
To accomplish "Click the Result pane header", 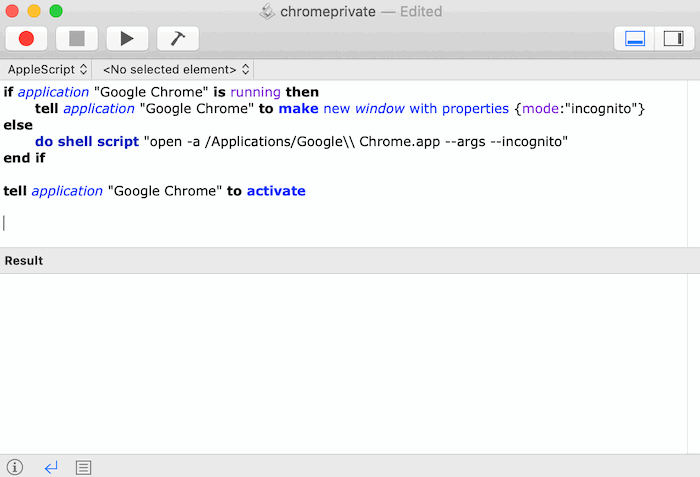I will (x=350, y=261).
